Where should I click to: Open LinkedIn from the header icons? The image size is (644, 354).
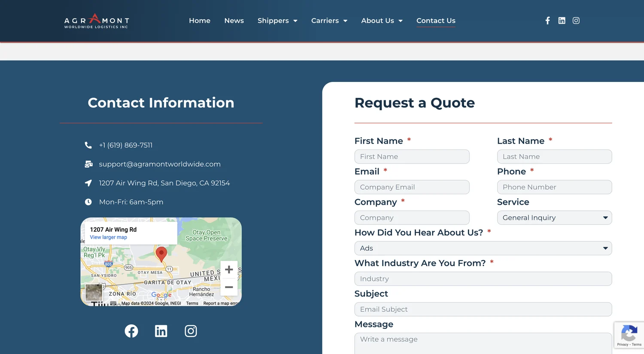tap(562, 21)
